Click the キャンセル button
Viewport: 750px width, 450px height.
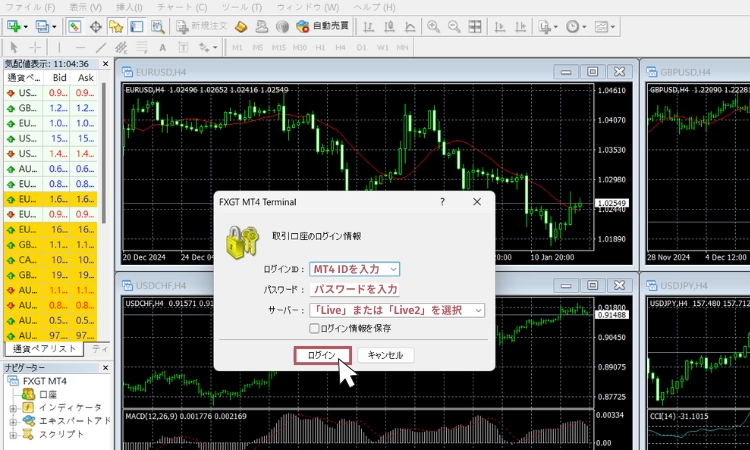click(x=386, y=355)
